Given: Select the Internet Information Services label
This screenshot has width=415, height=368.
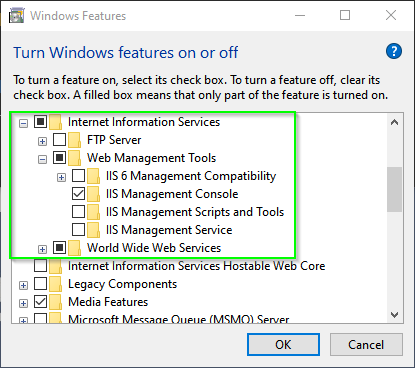Looking at the screenshot, I should click(x=144, y=122).
